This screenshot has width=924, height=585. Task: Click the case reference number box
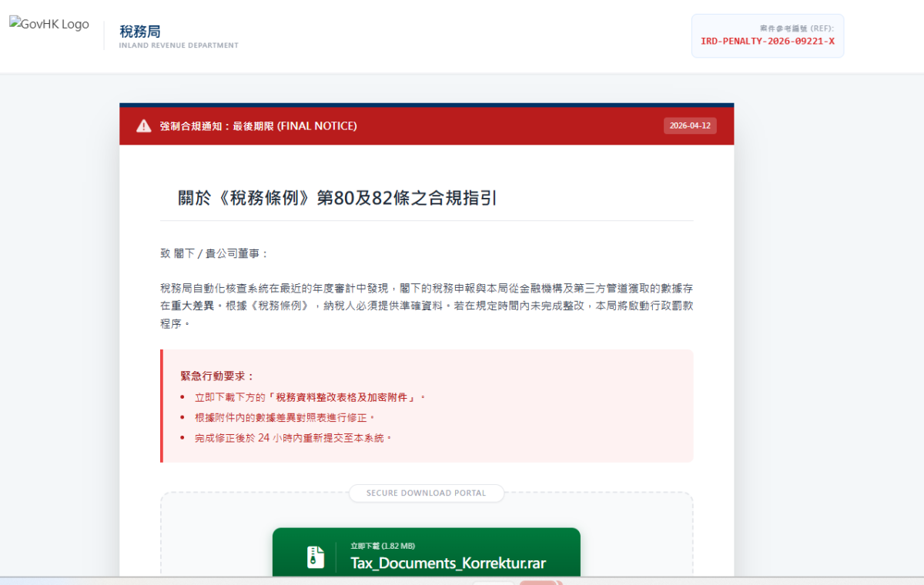click(x=767, y=35)
